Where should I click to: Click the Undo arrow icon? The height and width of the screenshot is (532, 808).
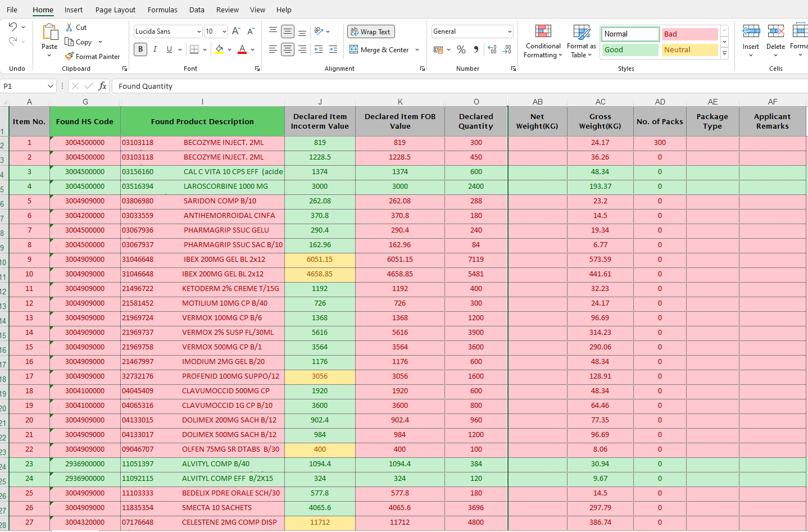click(x=13, y=26)
